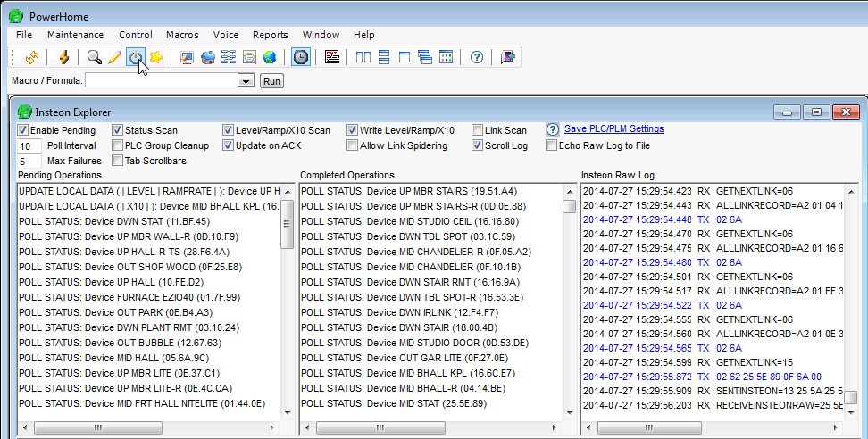Click the blue house toolbar icon
Screen dimensions: 868x439
click(207, 57)
